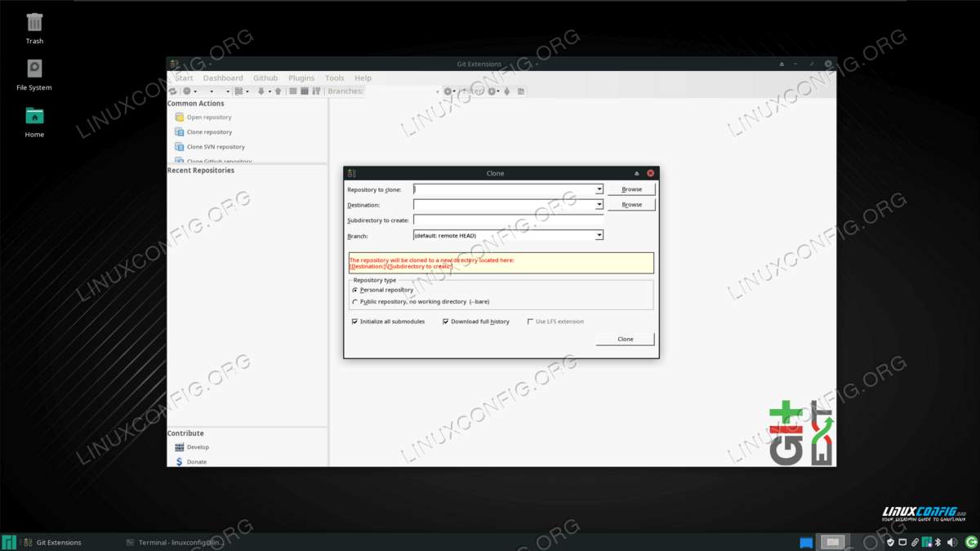Click Browse next to Destination
This screenshot has width=980, height=551.
(x=631, y=205)
